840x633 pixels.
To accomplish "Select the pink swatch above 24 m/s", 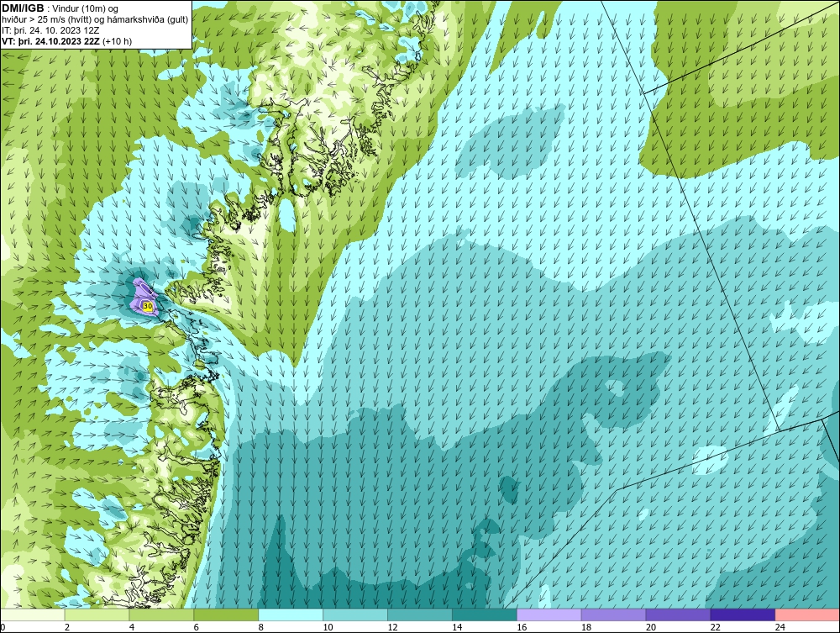I will point(807,615).
